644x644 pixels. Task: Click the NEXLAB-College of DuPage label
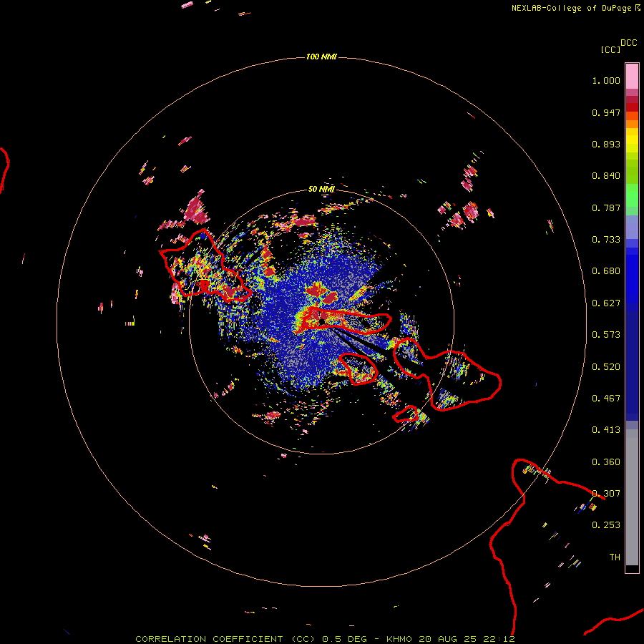[571, 8]
